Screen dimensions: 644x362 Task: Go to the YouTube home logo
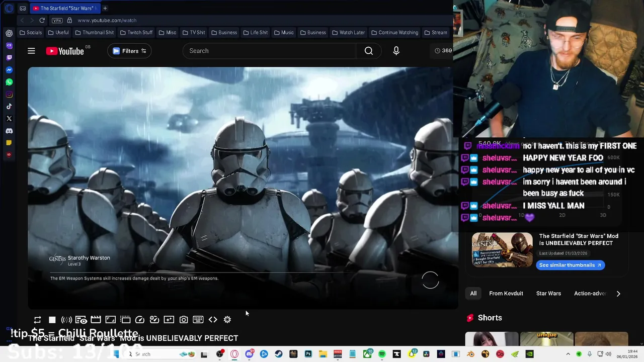pos(65,51)
